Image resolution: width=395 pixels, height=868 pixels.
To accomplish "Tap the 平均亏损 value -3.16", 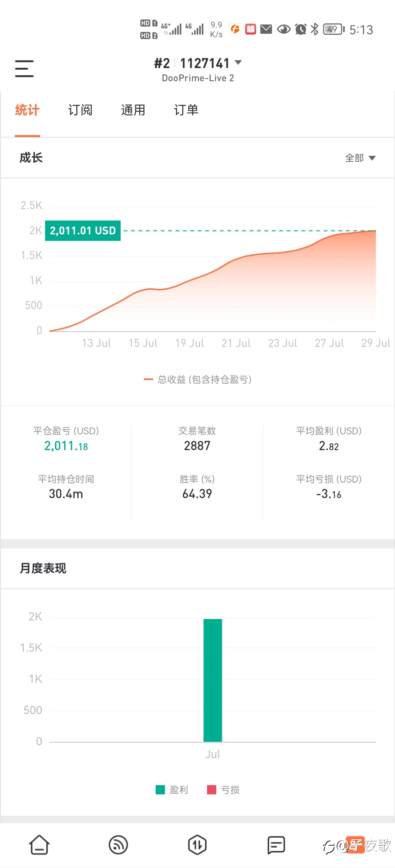I will coord(329,494).
